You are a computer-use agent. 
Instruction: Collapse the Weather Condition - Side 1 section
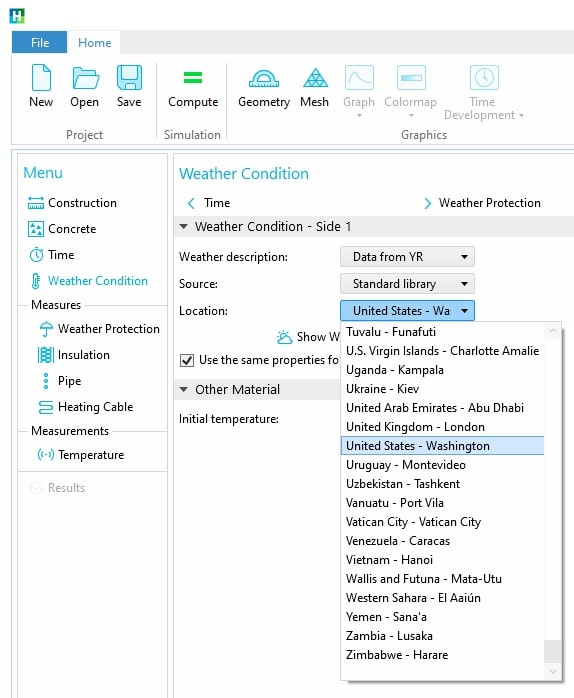click(x=183, y=227)
